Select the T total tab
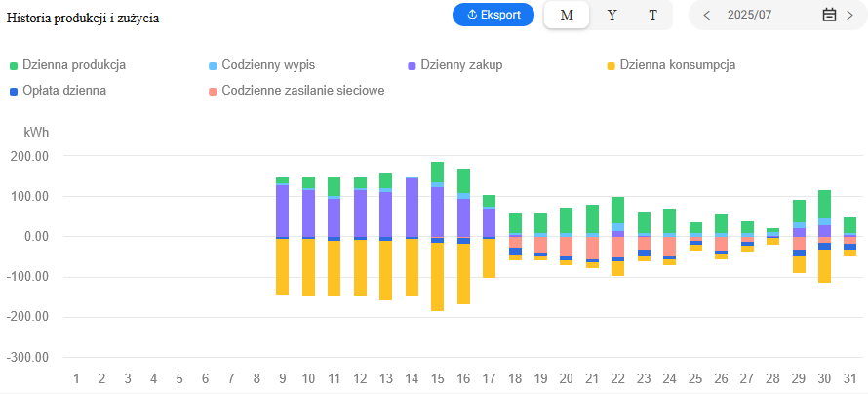 (x=652, y=16)
